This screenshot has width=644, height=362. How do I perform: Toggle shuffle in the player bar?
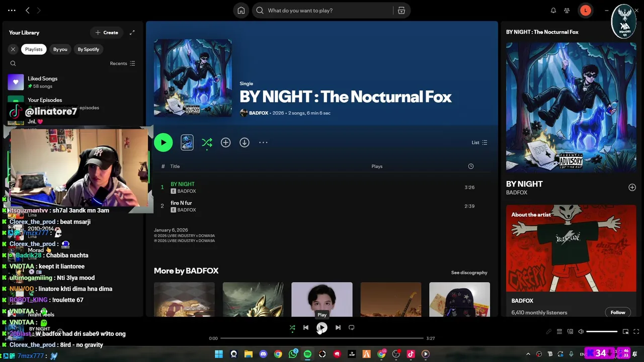pyautogui.click(x=292, y=328)
